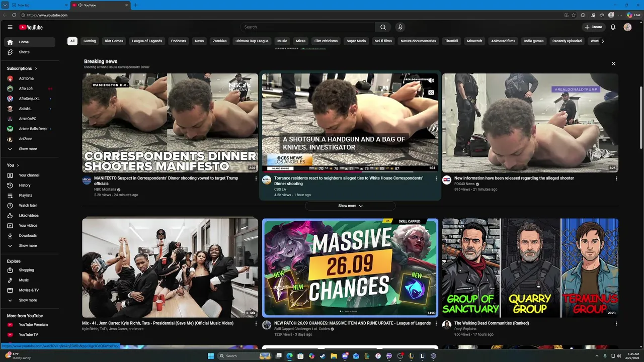Select the All filter chip
Screen dimensions: 644x362
[x=72, y=41]
